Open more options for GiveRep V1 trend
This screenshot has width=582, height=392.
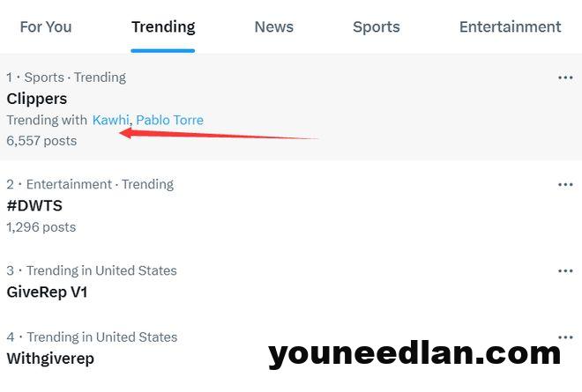[x=565, y=271]
